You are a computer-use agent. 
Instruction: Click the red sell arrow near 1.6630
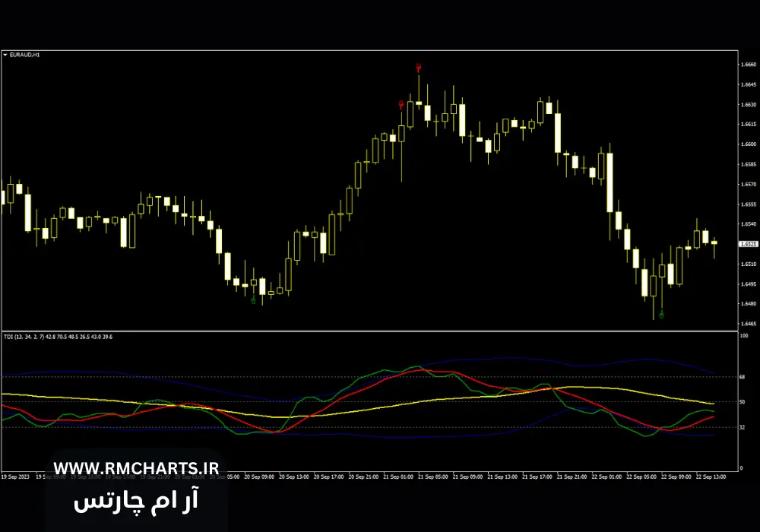(x=401, y=104)
